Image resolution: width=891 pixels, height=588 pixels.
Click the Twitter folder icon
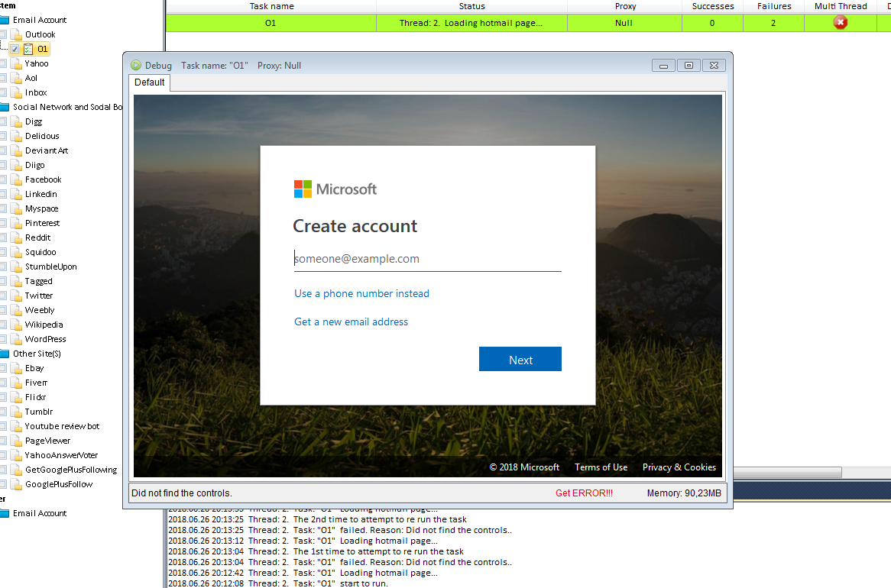[x=17, y=296]
